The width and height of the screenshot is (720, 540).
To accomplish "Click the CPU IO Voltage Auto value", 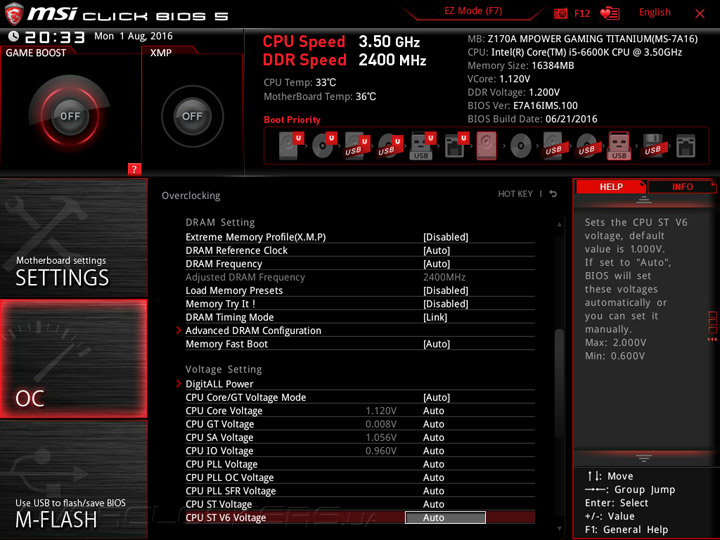I will 433,450.
